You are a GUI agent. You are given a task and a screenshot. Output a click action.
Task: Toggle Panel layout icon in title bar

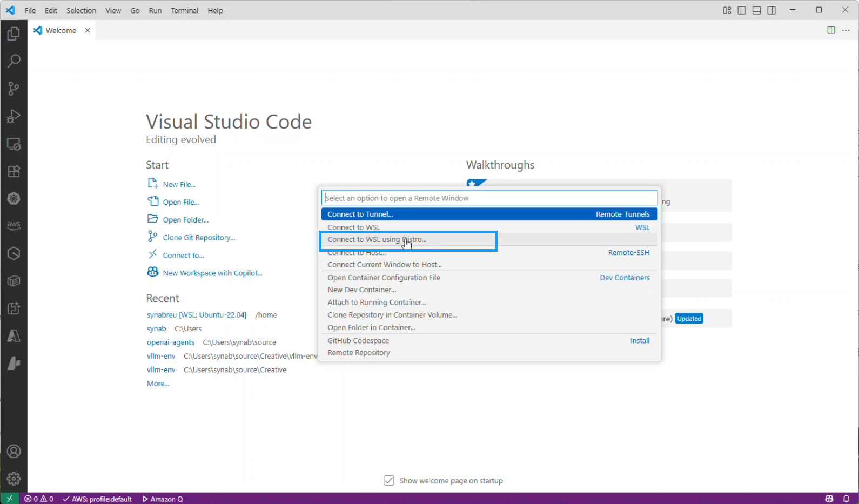757,10
